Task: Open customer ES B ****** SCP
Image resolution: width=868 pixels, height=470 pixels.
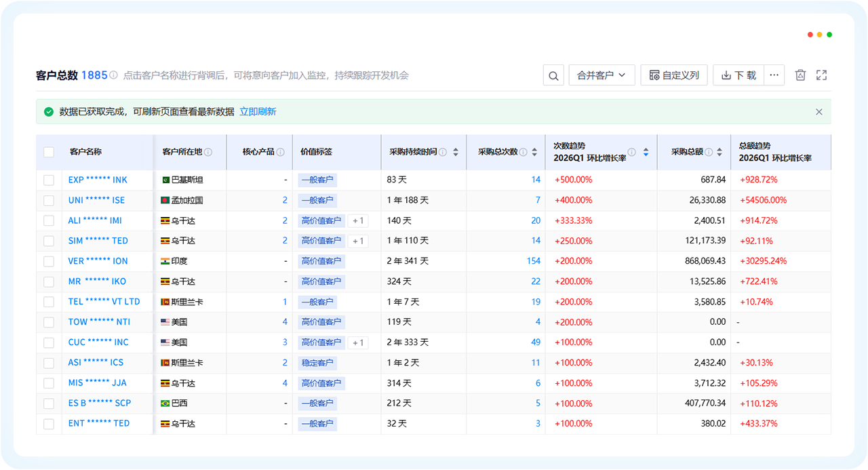Action: [x=100, y=403]
